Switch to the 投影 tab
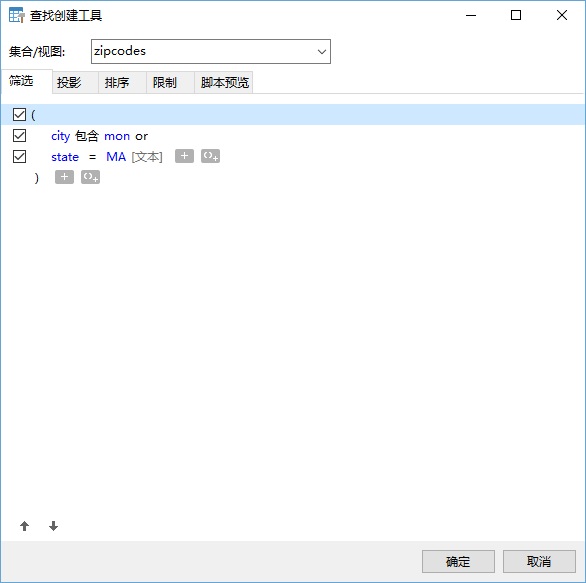This screenshot has width=586, height=583. 69,82
